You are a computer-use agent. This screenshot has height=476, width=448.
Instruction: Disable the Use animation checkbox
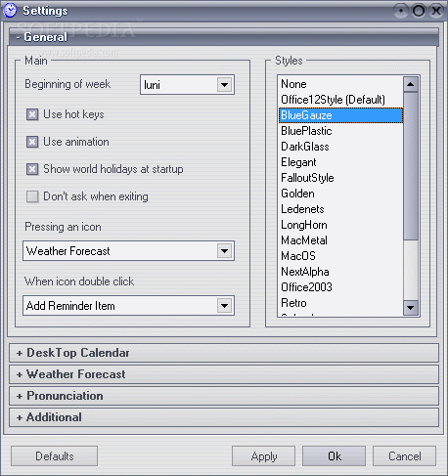click(x=32, y=142)
